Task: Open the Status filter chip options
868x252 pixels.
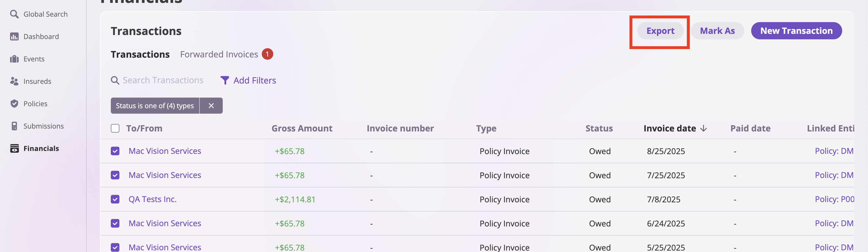Action: (x=155, y=106)
